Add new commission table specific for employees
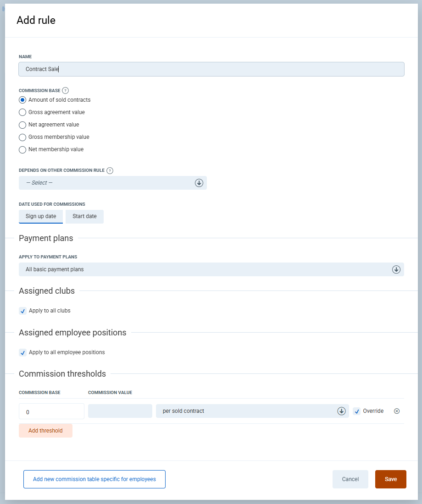 click(x=94, y=479)
